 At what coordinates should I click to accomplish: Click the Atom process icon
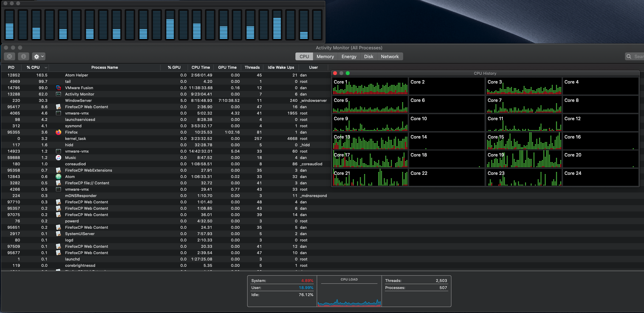[58, 177]
